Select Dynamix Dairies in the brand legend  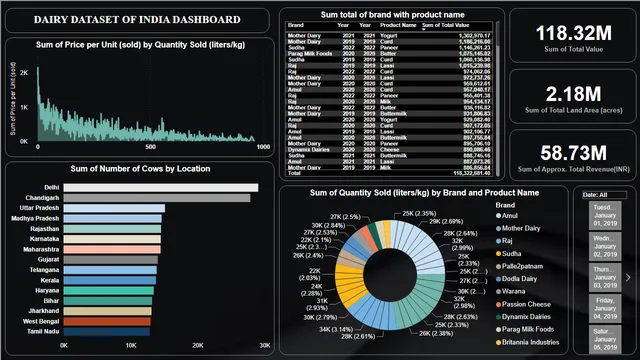point(523,317)
